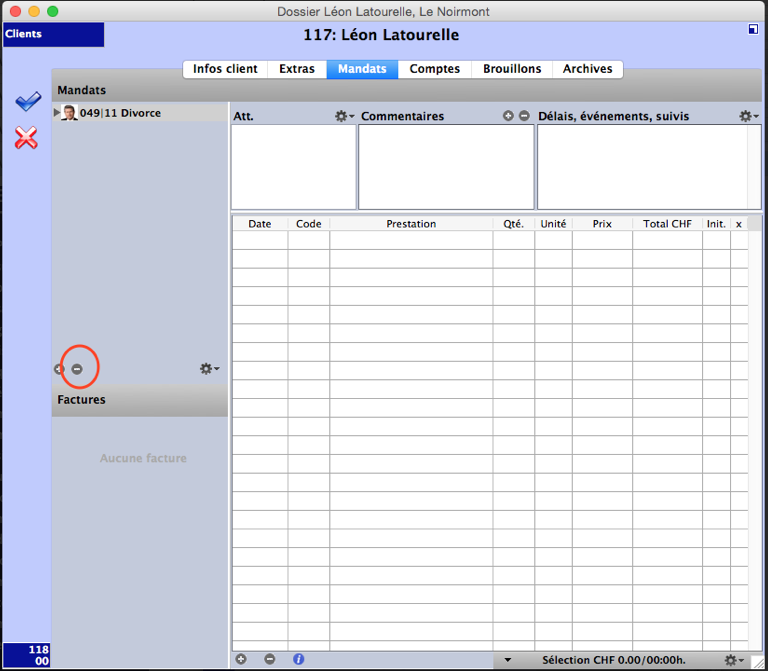This screenshot has height=671, width=768.
Task: Click the Aucune facture placeholder text
Action: point(143,458)
